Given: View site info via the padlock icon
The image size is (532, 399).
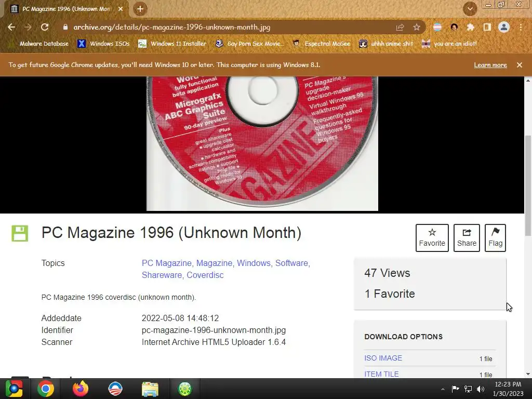Looking at the screenshot, I should [65, 27].
